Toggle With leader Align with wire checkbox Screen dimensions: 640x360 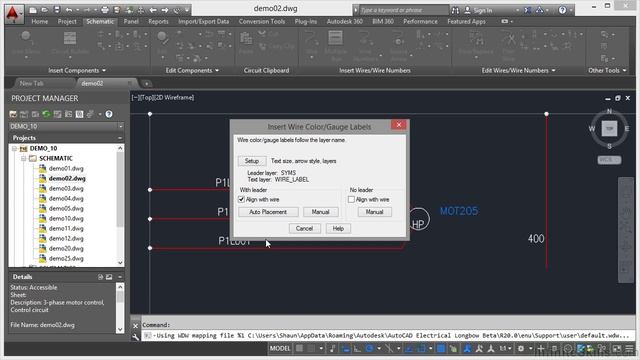click(241, 199)
